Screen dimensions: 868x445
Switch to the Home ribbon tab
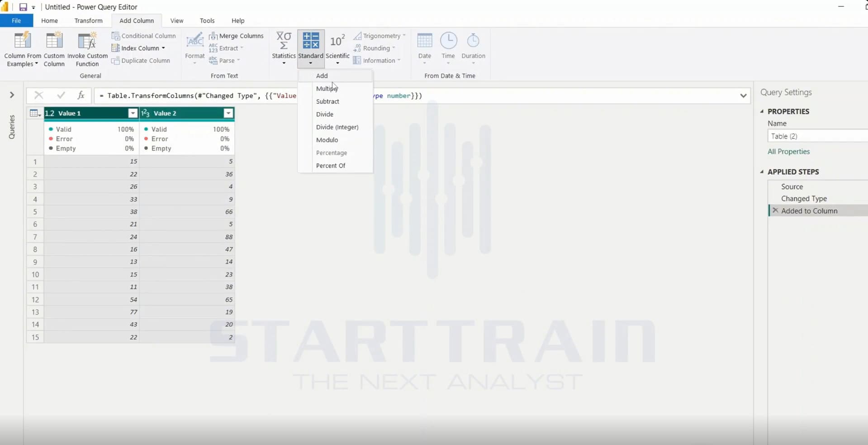click(x=49, y=21)
